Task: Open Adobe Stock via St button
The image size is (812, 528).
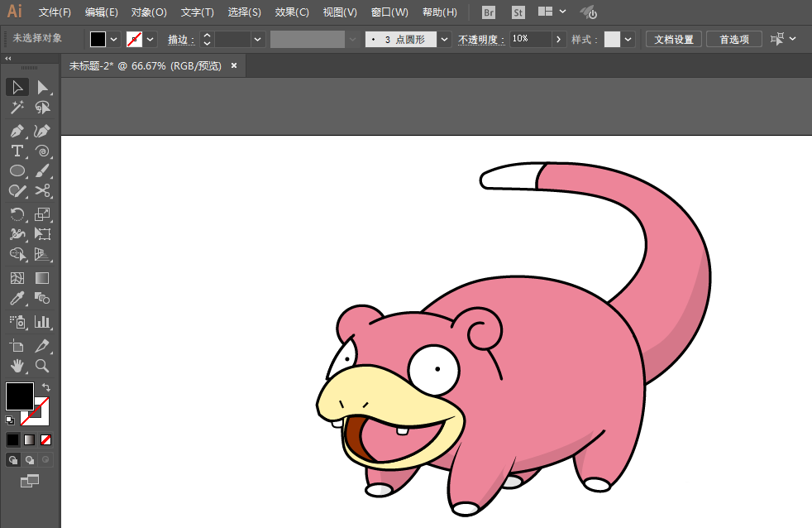Action: pyautogui.click(x=518, y=12)
